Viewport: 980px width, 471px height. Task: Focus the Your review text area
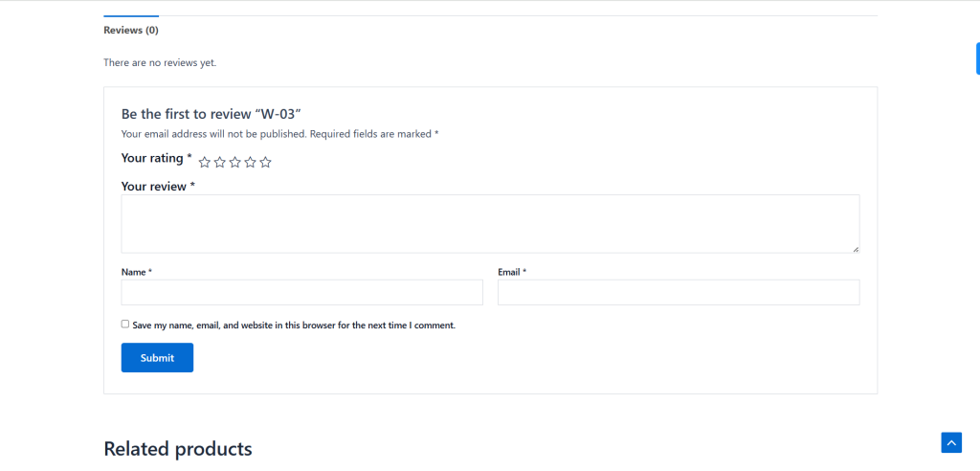coord(490,224)
